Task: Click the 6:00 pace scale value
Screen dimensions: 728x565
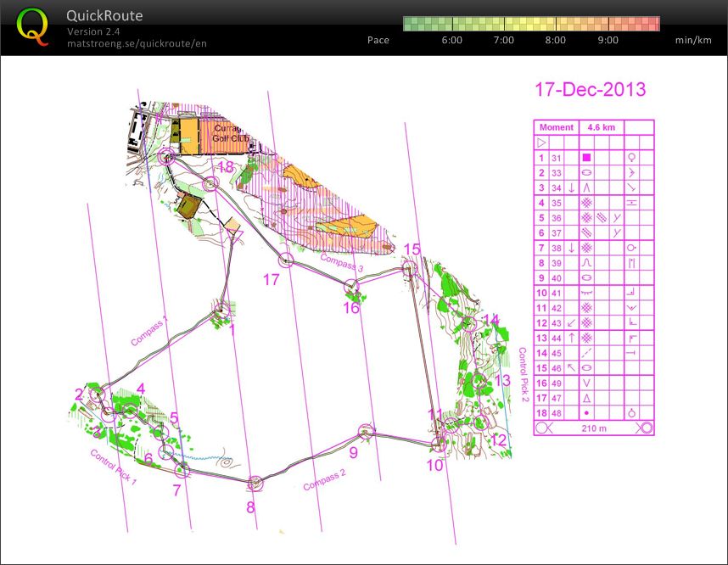Action: (451, 40)
